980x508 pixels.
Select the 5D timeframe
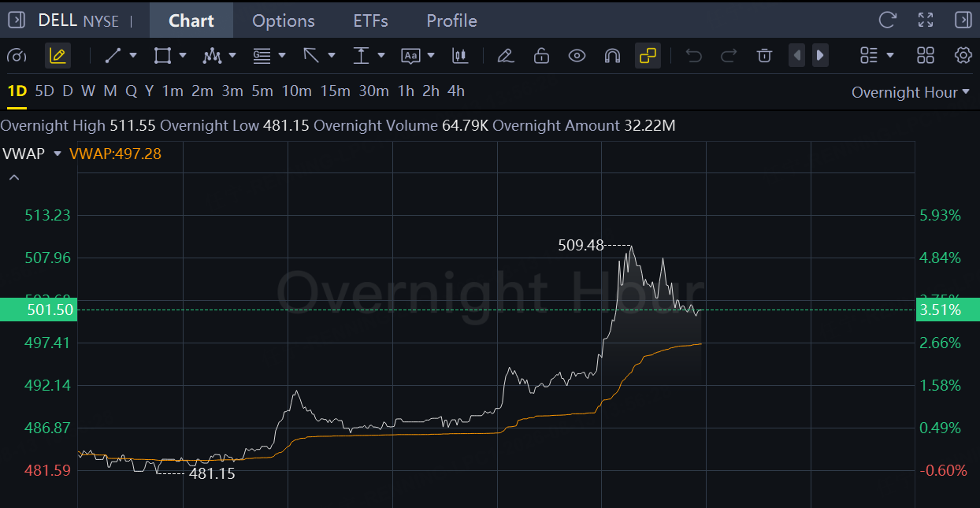pyautogui.click(x=45, y=91)
